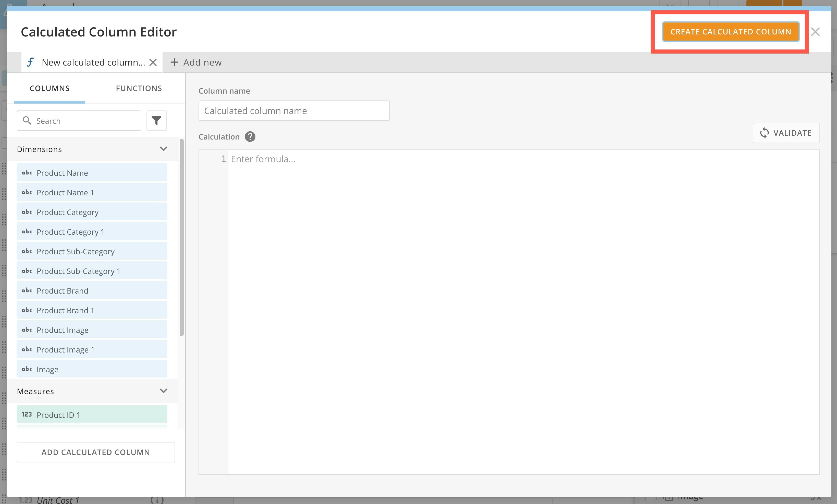This screenshot has width=837, height=504.
Task: Click the Add Calculated Column button
Action: pyautogui.click(x=96, y=452)
